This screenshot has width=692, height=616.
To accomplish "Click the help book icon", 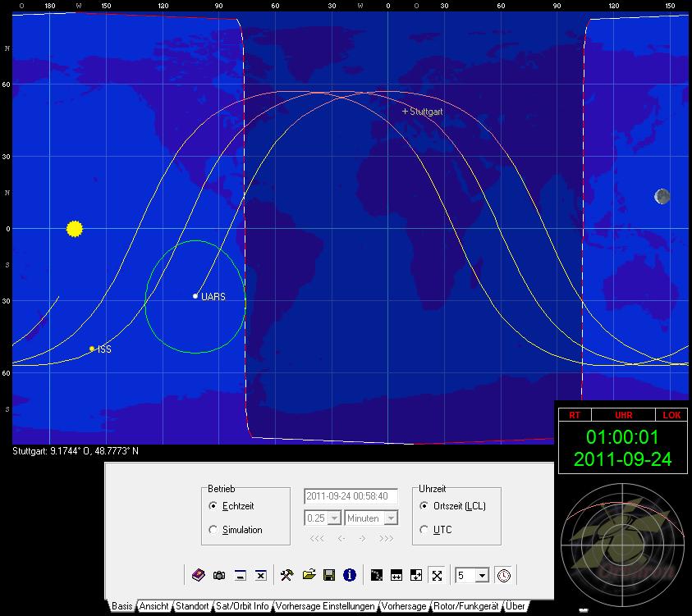I will (x=198, y=576).
